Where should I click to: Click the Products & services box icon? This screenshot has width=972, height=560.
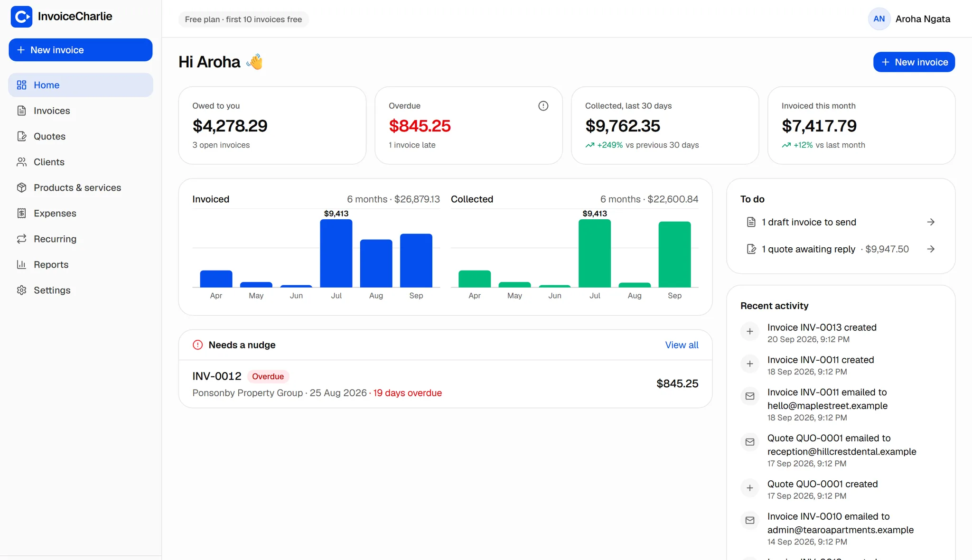point(21,187)
